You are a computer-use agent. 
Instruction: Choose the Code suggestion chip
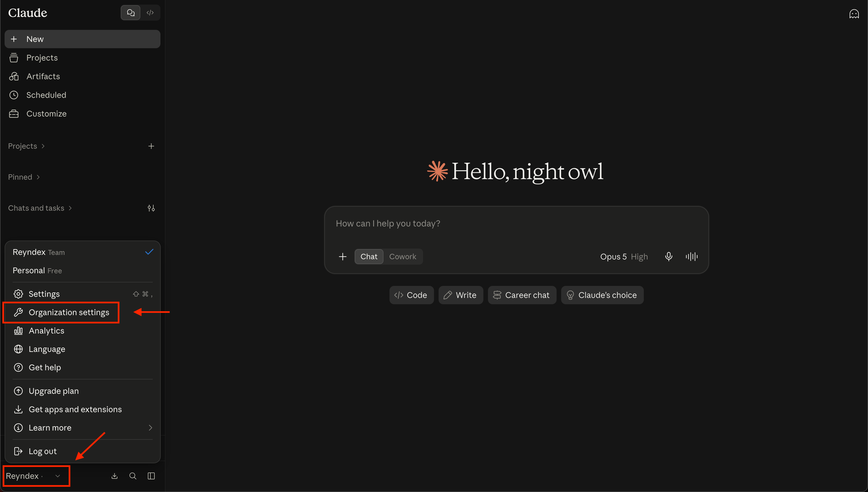pos(411,295)
